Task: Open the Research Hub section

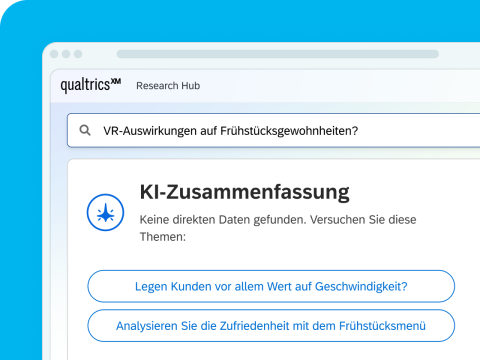Action: click(x=168, y=86)
